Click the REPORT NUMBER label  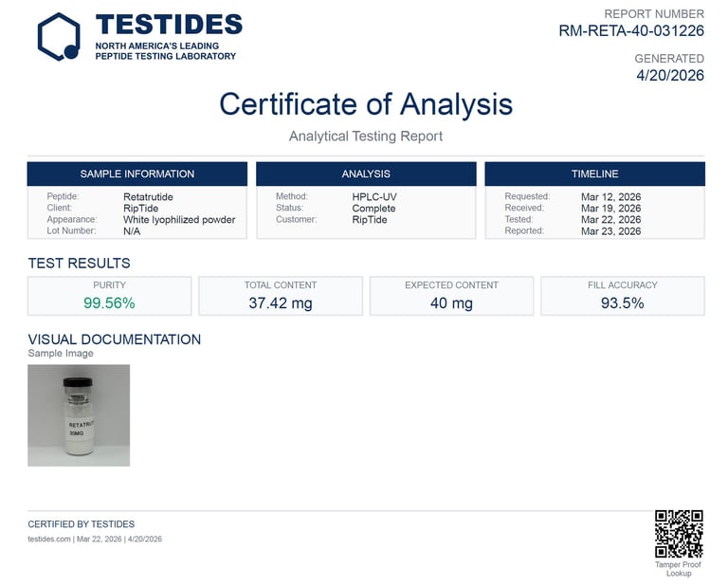654,14
